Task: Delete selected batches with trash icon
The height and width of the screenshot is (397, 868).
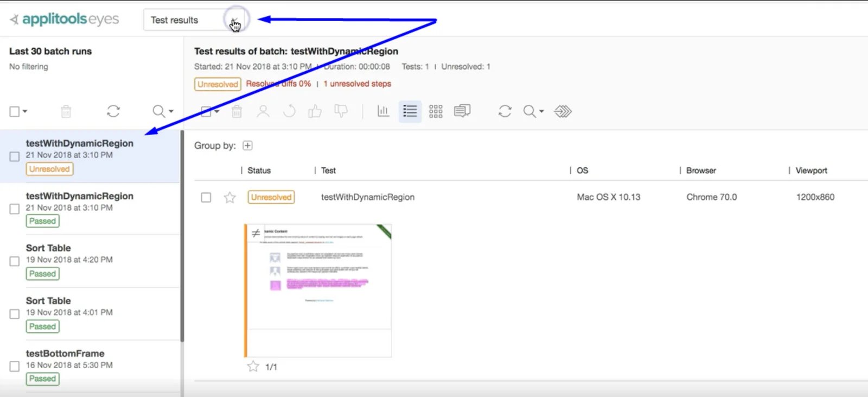Action: tap(66, 111)
